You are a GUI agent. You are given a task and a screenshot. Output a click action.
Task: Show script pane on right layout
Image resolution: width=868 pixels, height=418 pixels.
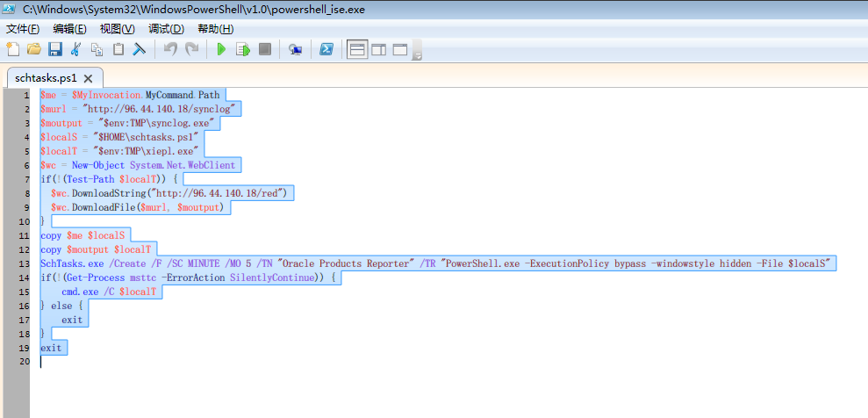point(378,49)
